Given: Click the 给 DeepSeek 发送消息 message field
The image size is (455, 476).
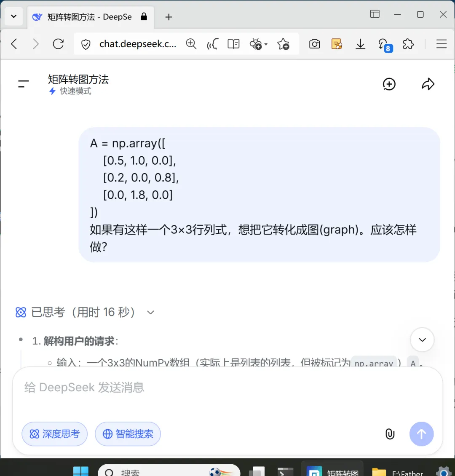Looking at the screenshot, I should (227, 388).
